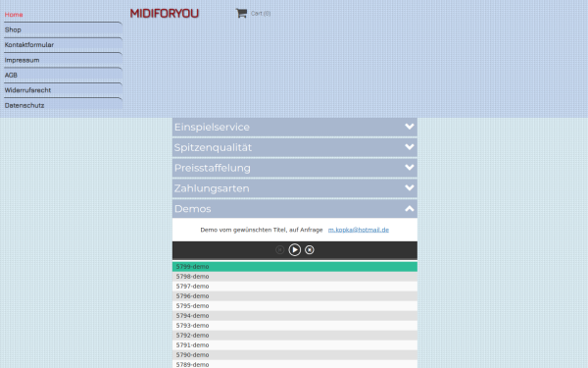588x368 pixels.
Task: Select the 5796-demo track
Action: [295, 296]
